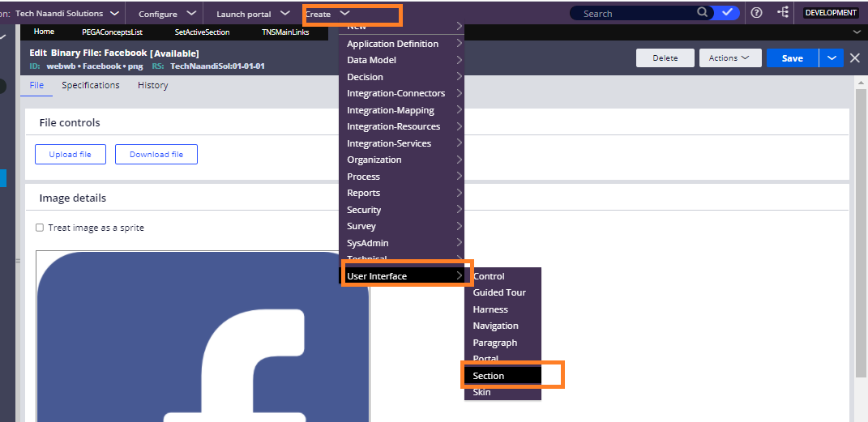Open the Actions dropdown button

point(730,58)
